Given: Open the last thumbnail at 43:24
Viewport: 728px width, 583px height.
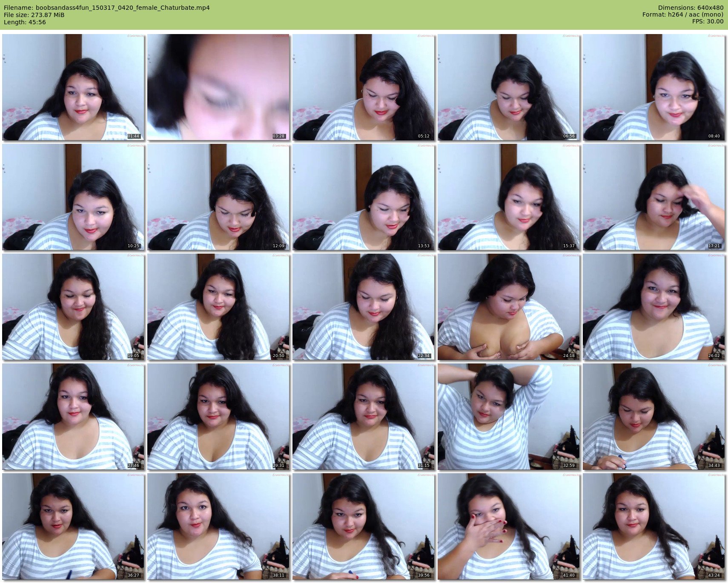Looking at the screenshot, I should point(654,526).
